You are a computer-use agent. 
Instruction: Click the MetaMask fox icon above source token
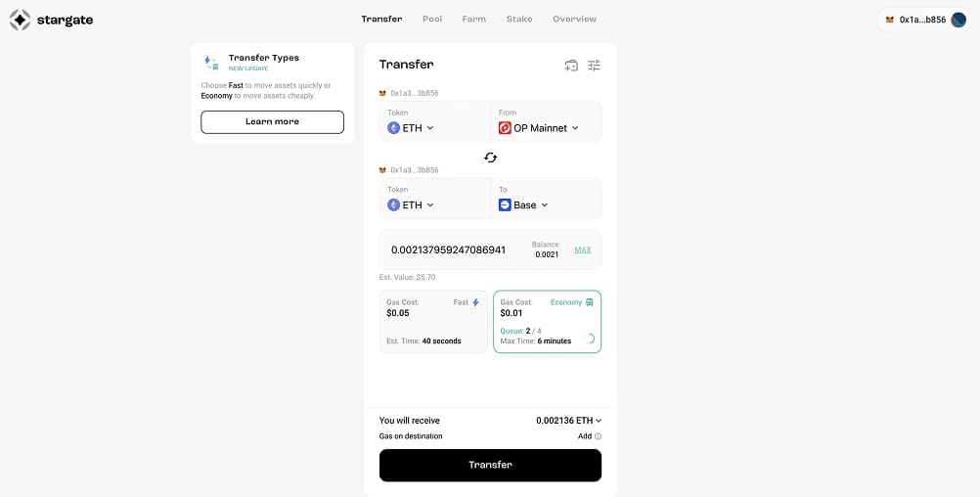[x=382, y=93]
